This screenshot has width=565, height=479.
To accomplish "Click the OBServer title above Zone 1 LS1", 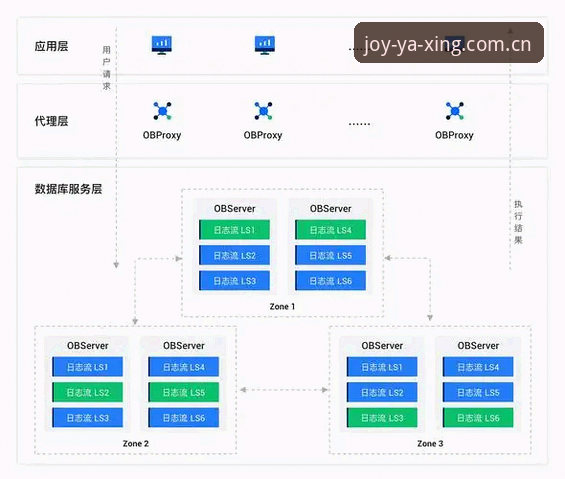I will (235, 209).
